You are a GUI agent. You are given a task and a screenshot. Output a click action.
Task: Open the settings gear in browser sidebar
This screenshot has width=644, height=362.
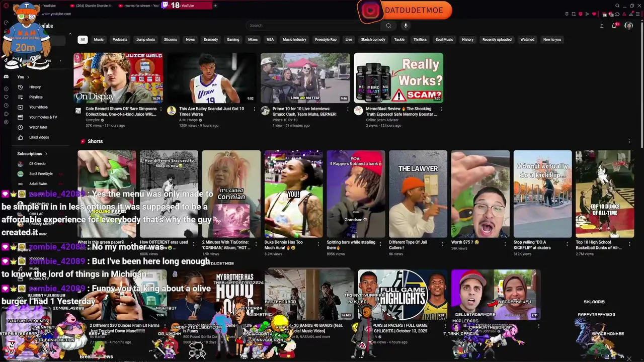coord(6,122)
